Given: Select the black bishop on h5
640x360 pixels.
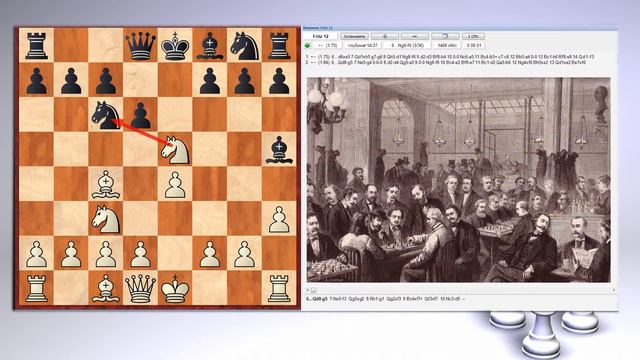Looking at the screenshot, I should pyautogui.click(x=279, y=150).
